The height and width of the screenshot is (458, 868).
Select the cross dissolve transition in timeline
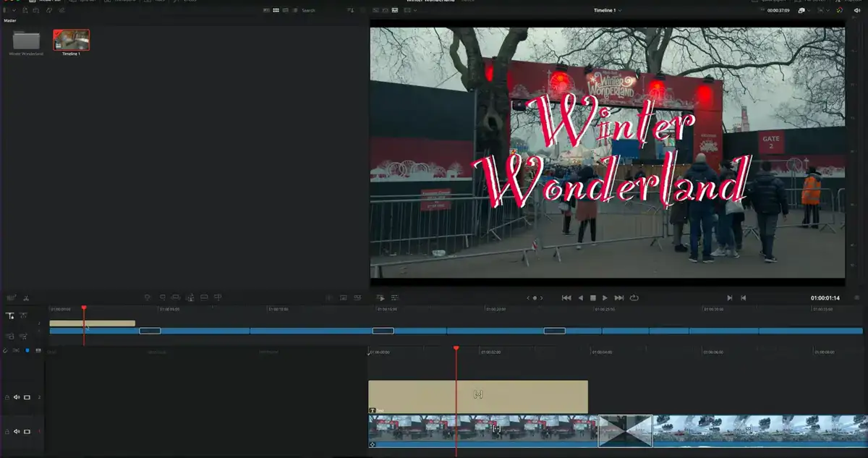626,431
